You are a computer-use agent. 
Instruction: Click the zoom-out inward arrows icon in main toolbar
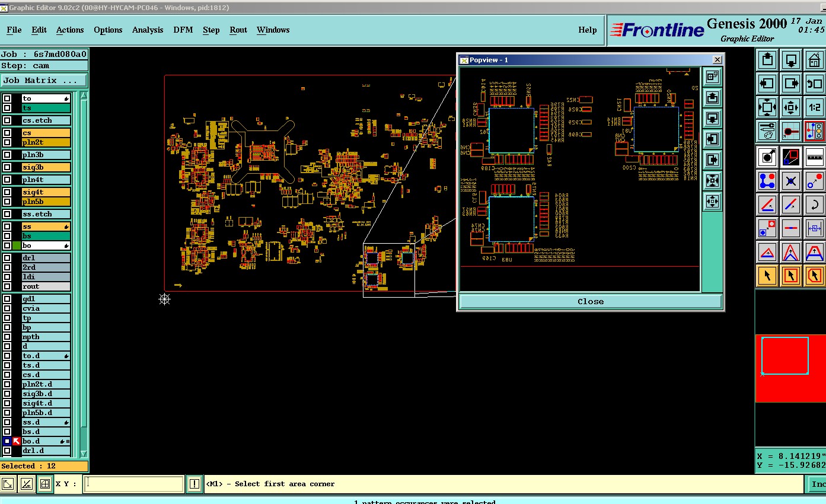(x=791, y=107)
